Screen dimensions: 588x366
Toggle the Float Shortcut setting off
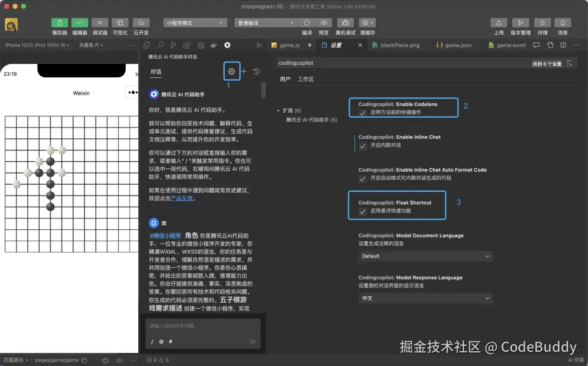click(362, 211)
